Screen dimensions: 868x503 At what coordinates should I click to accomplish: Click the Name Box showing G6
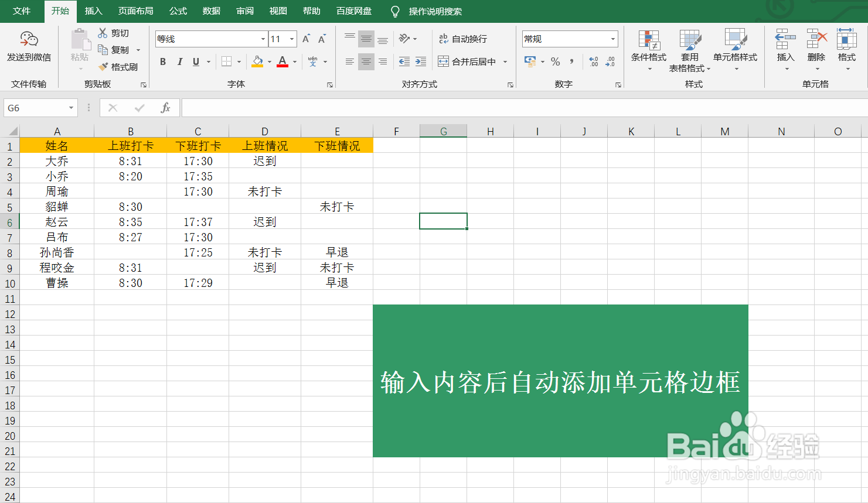[35, 108]
